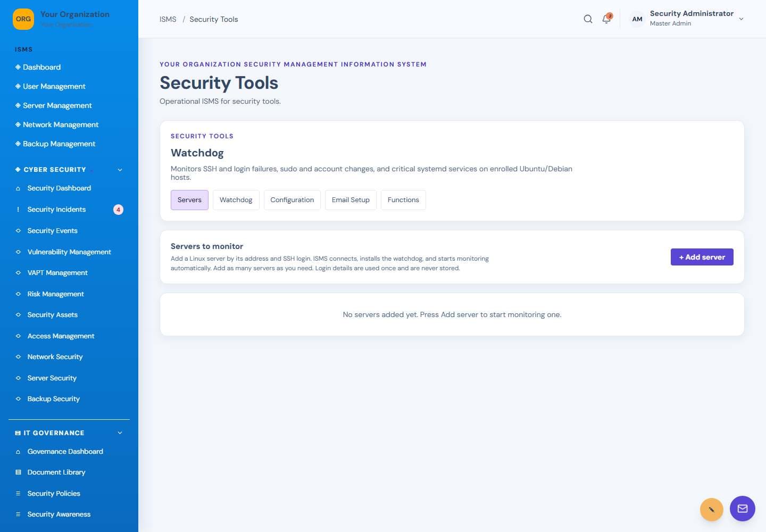Click 'No servers added yet' message
Screen dimensions: 766x532
point(452,315)
